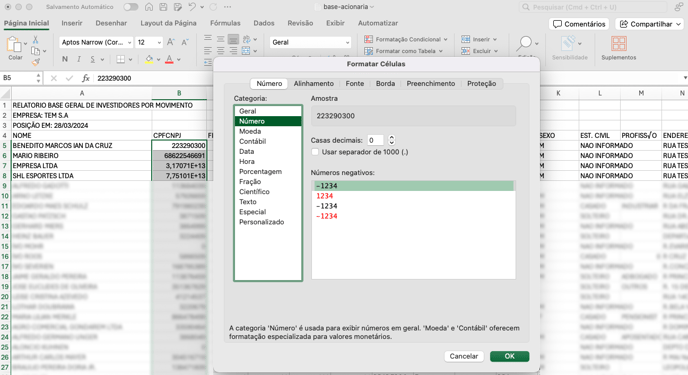Click the Center horizontally icon
This screenshot has width=688, height=375.
pos(221,51)
